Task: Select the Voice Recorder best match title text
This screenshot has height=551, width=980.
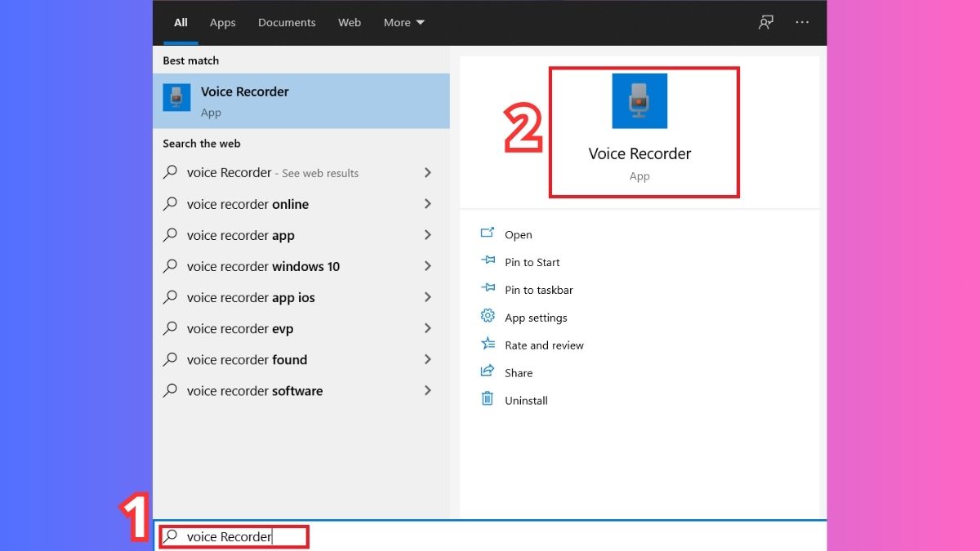Action: [x=245, y=91]
